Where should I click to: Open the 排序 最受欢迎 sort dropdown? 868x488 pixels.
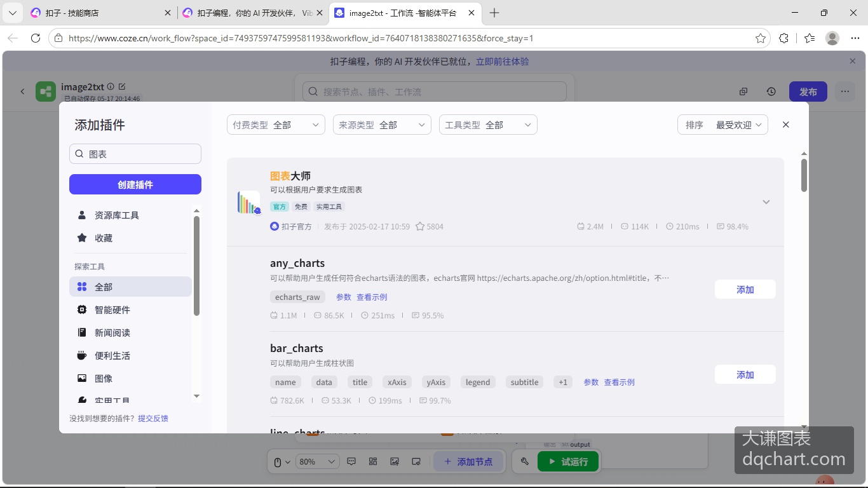(723, 125)
